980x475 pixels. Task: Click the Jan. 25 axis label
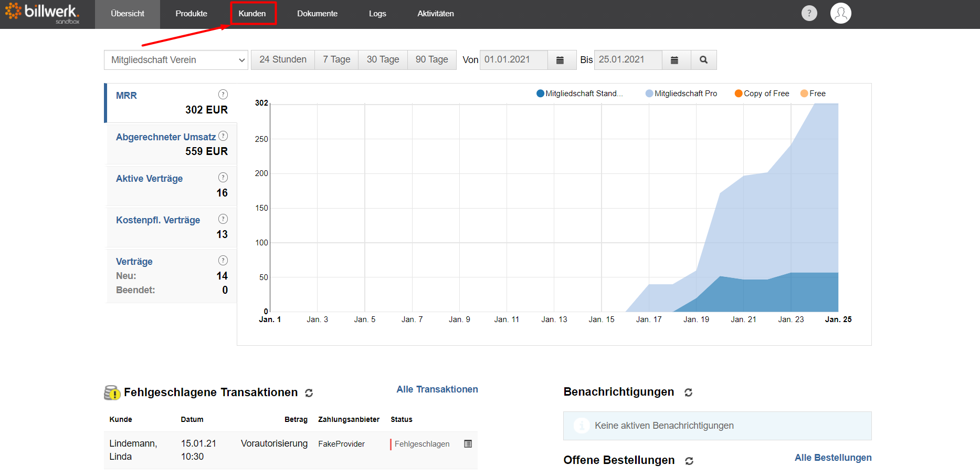click(838, 319)
